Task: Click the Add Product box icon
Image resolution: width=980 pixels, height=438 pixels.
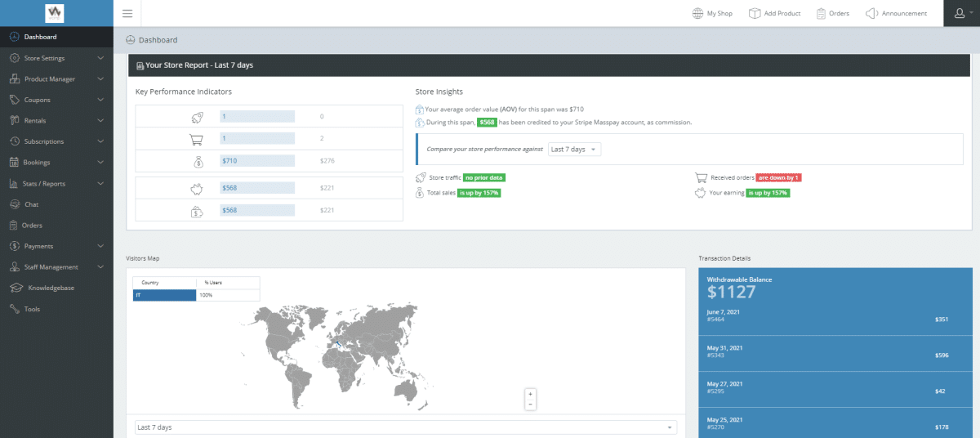Action: coord(755,13)
